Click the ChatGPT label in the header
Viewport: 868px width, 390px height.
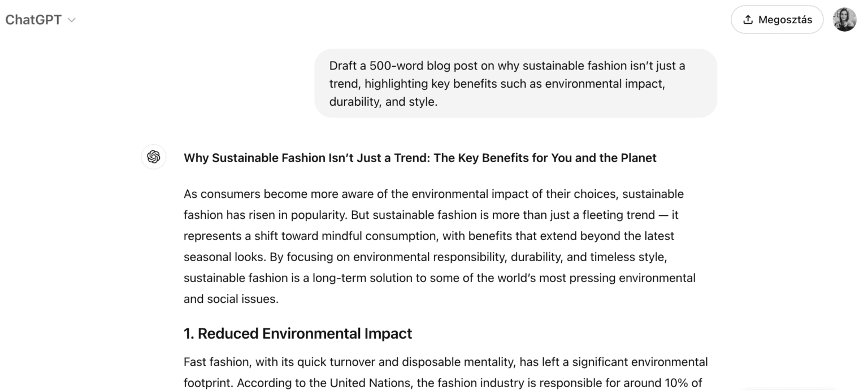tap(34, 19)
